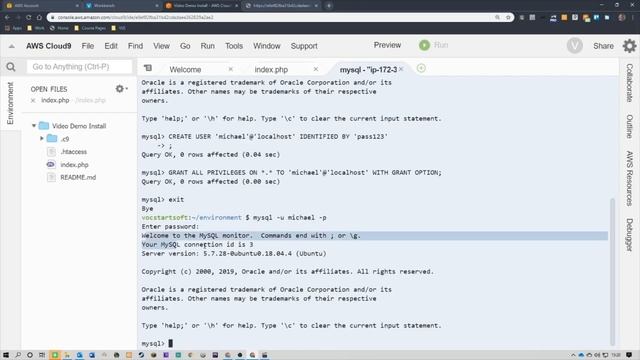Image resolution: width=640 pixels, height=360 pixels.
Task: Focus the Go to Anything search field
Action: [x=80, y=67]
